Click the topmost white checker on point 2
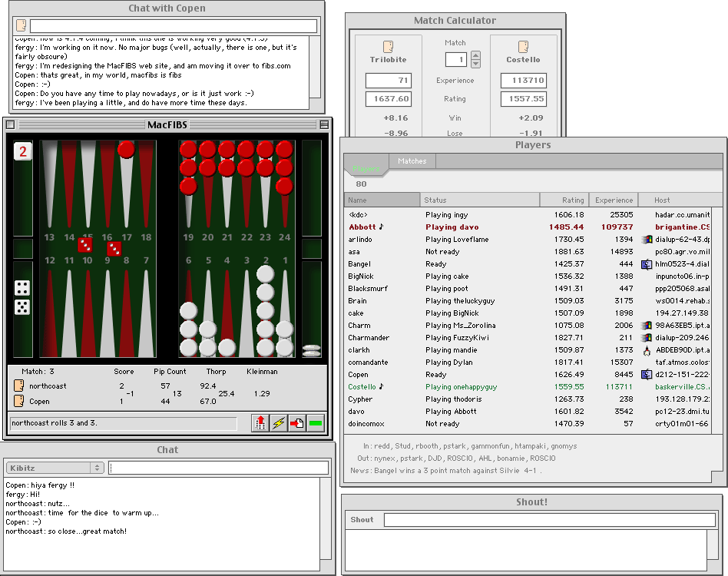 tap(265, 274)
